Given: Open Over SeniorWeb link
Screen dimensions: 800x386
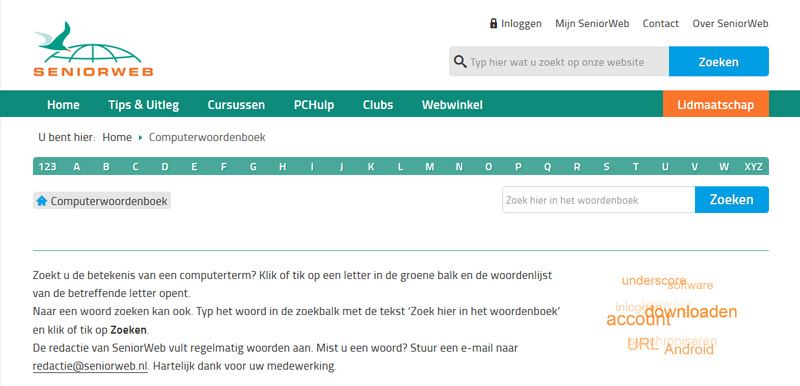Looking at the screenshot, I should tap(730, 23).
